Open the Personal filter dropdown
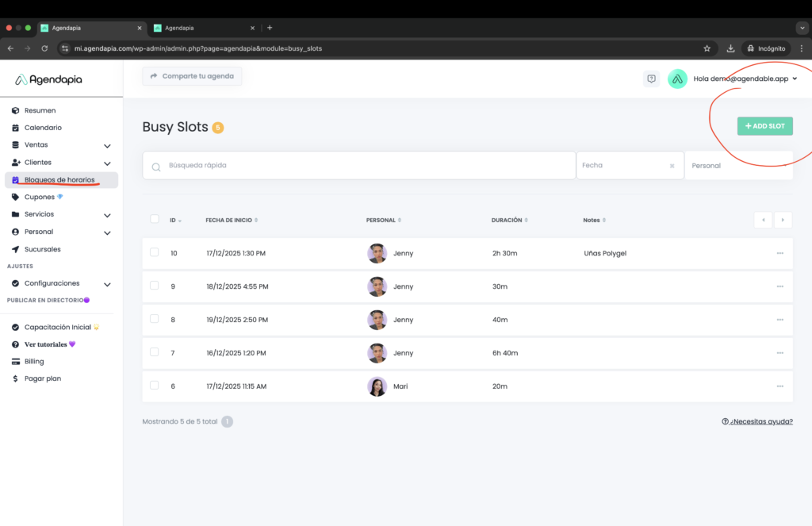 pos(737,166)
